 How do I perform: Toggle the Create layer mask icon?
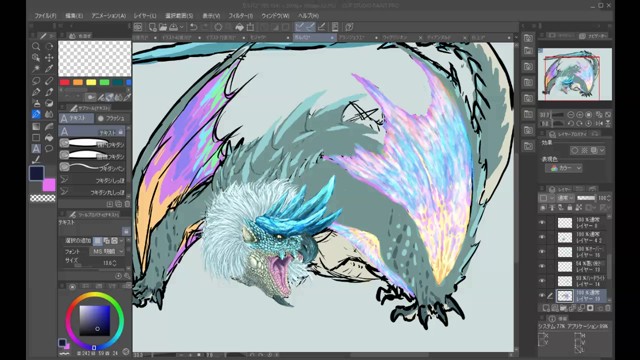[590, 308]
